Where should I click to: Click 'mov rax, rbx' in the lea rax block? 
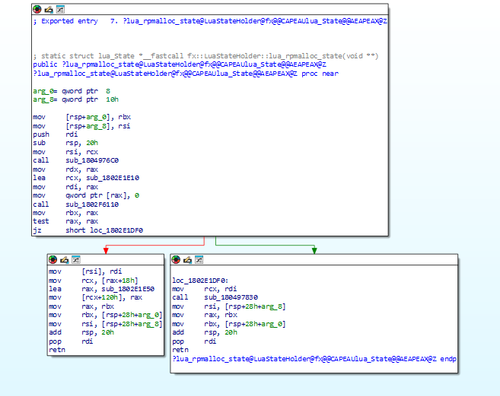pyautogui.click(x=81, y=306)
